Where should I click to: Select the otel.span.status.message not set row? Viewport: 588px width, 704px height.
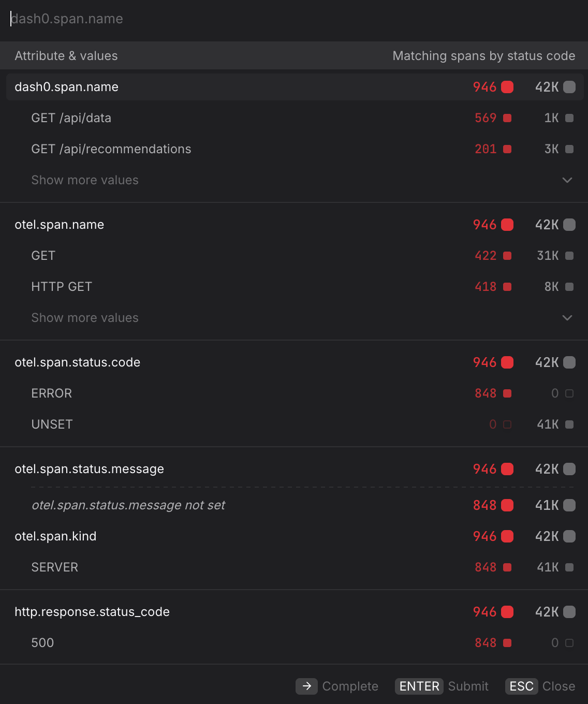[x=128, y=505]
